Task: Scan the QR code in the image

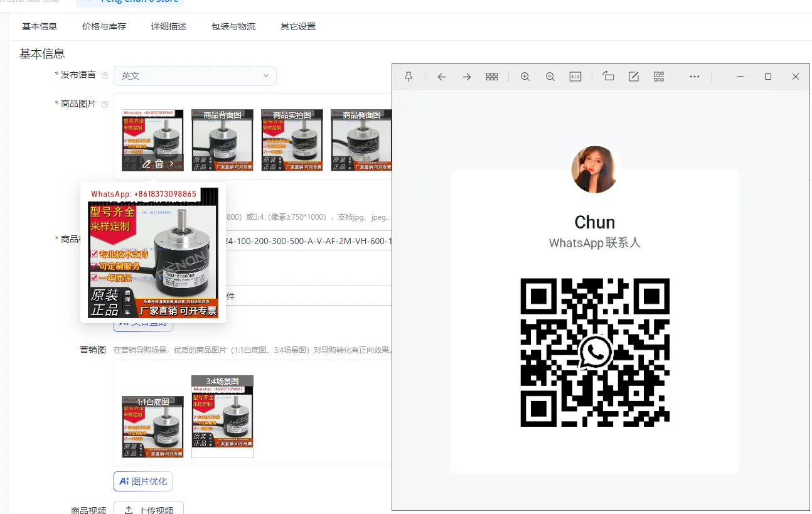Action: [x=658, y=76]
